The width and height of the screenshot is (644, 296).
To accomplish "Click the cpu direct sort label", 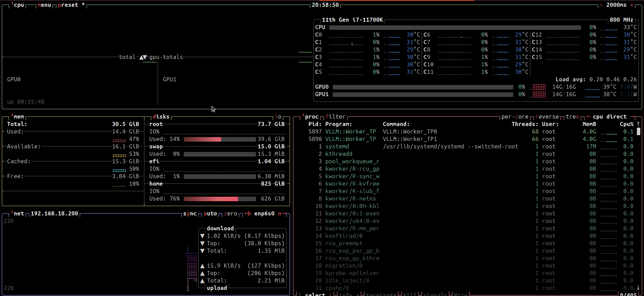I will pyautogui.click(x=610, y=117).
